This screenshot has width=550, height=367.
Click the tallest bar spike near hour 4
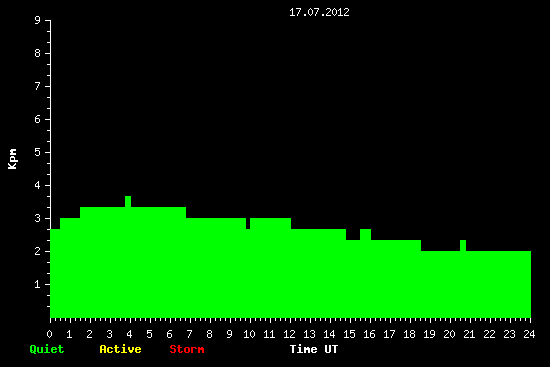point(128,201)
